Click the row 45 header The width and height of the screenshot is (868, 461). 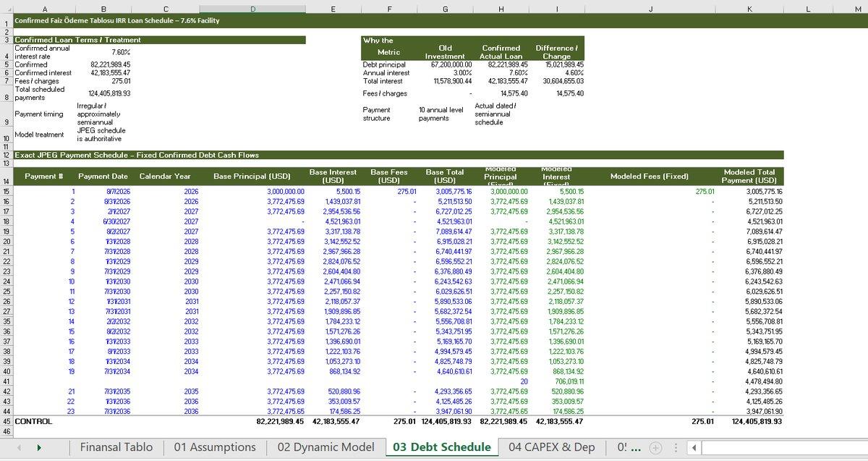pos(6,420)
